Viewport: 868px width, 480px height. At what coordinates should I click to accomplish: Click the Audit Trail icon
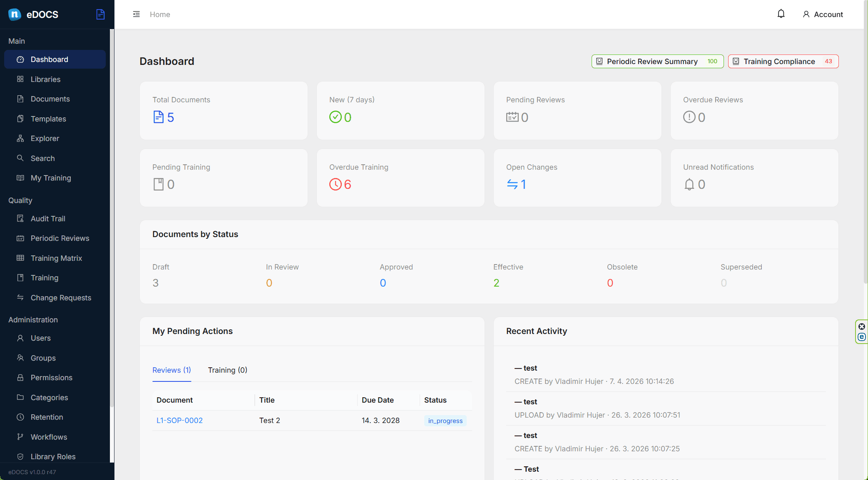pos(20,218)
